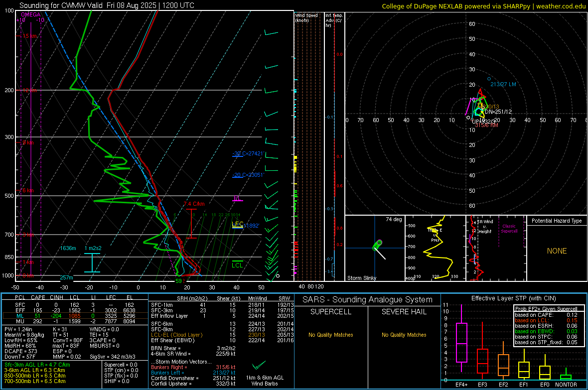The width and height of the screenshot is (588, 390).
Task: Click the PW = 1.24in value
Action: pos(19,329)
